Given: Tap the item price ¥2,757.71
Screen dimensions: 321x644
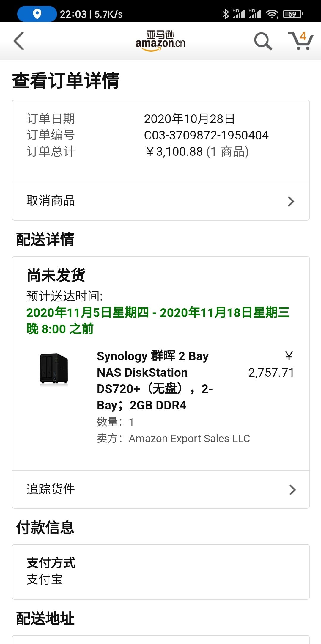Looking at the screenshot, I should (x=271, y=364).
